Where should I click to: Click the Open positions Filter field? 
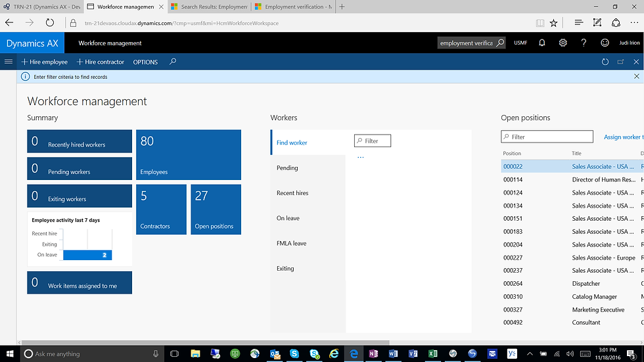pyautogui.click(x=547, y=137)
